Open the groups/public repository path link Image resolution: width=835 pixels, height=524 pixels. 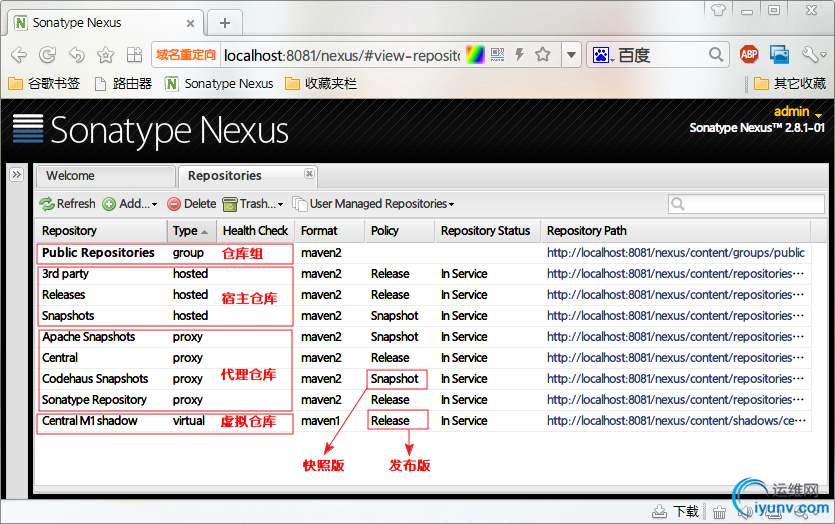(675, 253)
